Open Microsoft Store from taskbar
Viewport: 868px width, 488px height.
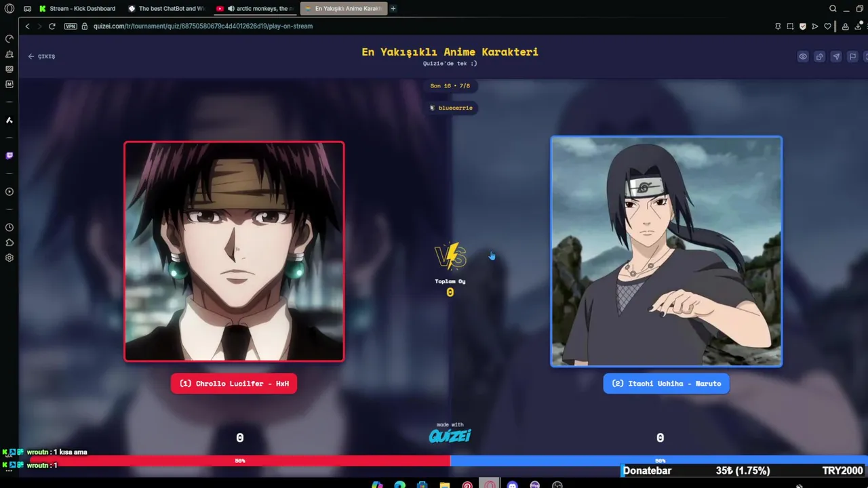[x=422, y=485]
